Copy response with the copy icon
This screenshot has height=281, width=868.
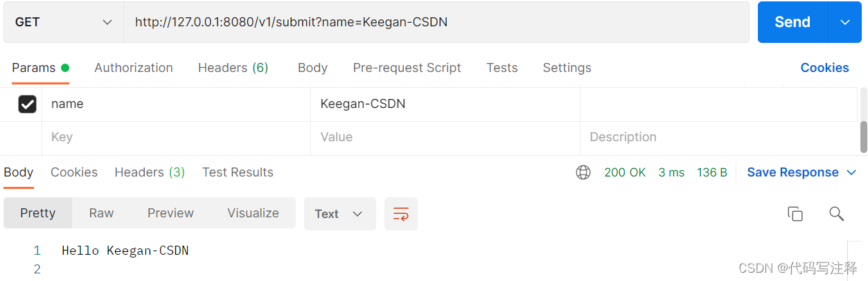795,214
